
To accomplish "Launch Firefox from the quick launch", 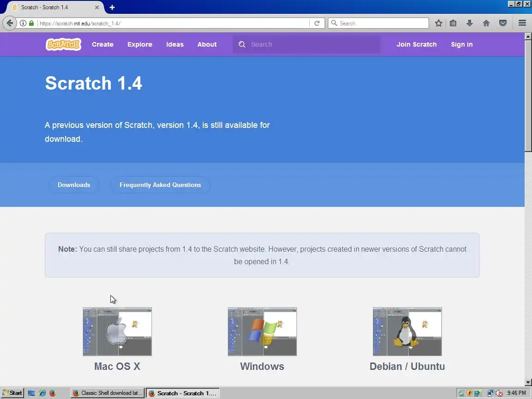I will (53, 393).
